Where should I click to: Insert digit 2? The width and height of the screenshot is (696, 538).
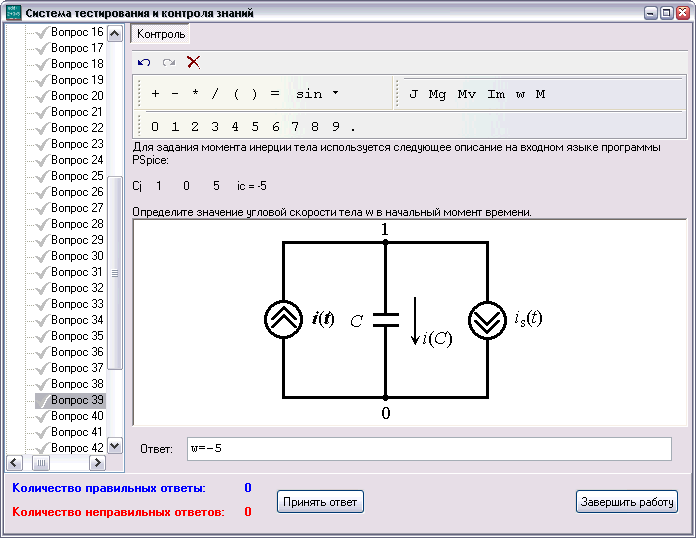[x=195, y=127]
